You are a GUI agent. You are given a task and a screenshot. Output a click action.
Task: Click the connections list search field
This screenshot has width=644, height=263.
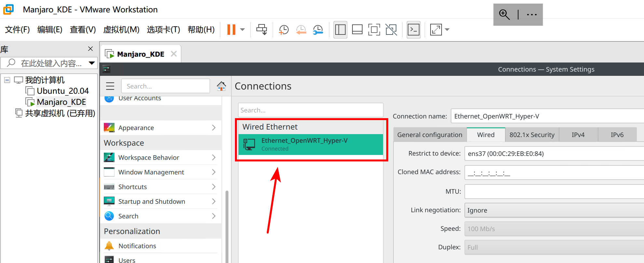pyautogui.click(x=310, y=110)
